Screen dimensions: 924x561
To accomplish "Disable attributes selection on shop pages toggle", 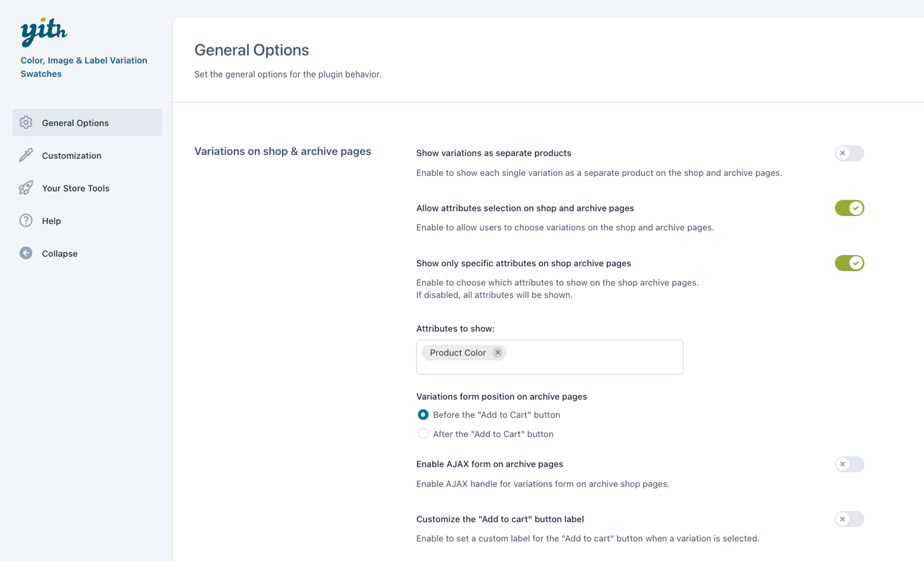I will tap(849, 208).
